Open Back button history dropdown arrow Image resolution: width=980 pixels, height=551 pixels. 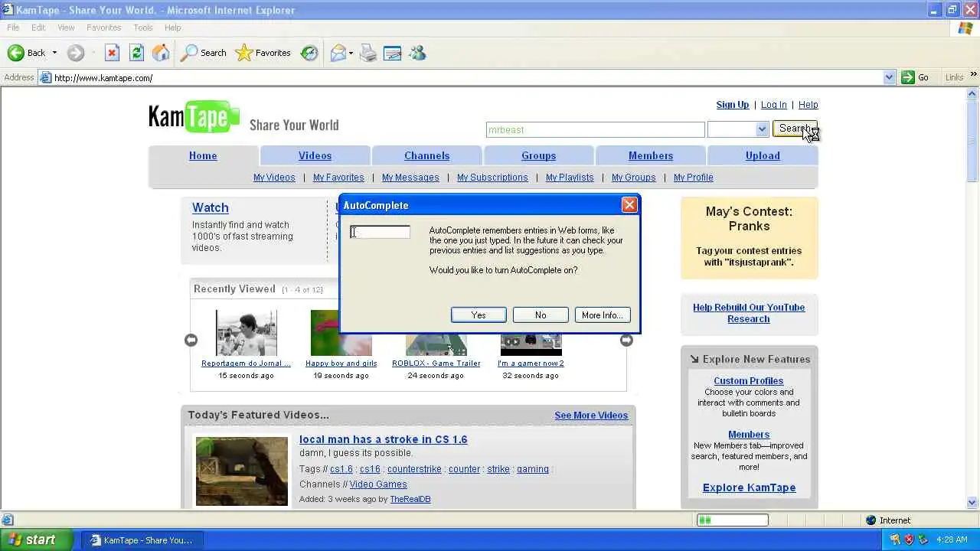[x=54, y=53]
